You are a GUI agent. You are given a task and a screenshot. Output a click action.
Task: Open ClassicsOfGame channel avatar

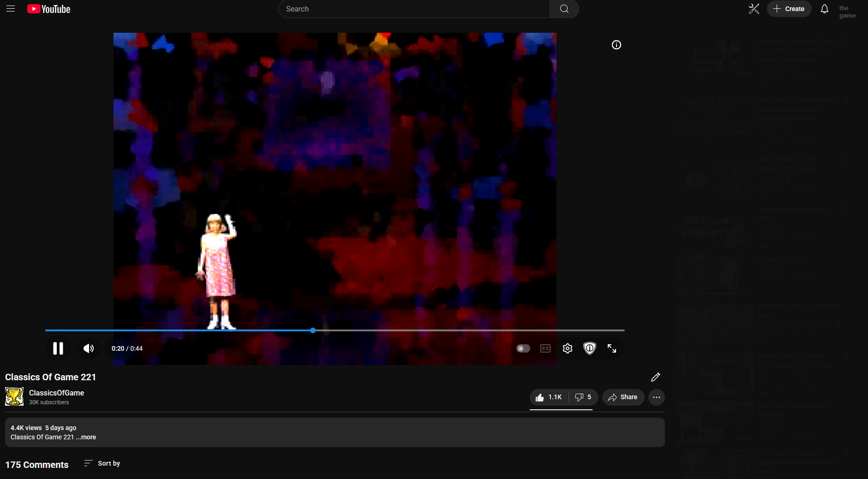(14, 396)
